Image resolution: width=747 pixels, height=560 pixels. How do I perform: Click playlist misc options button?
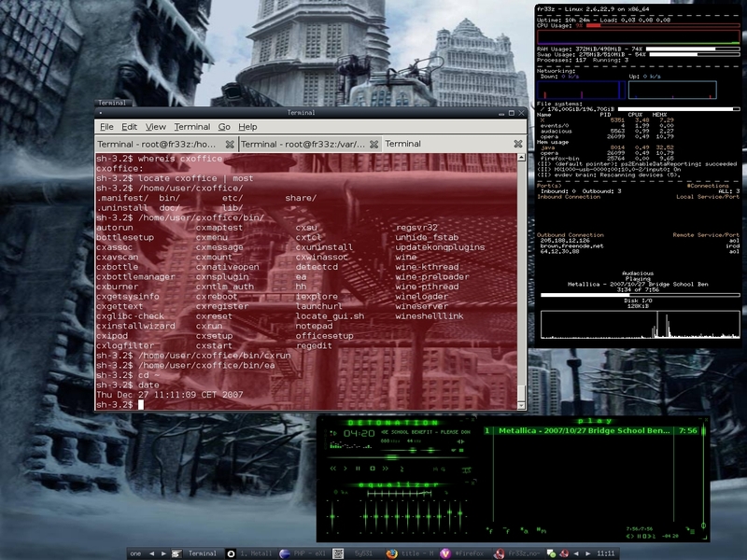pos(542,530)
